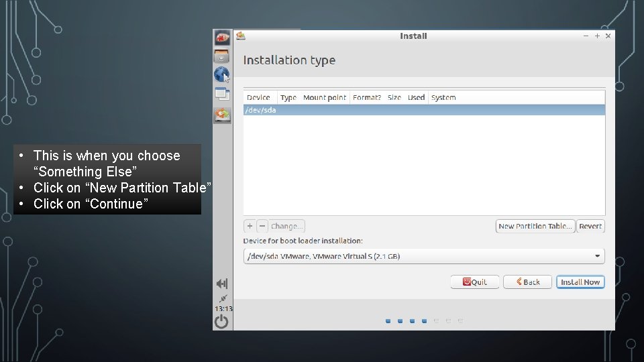Minimize the Install window
The width and height of the screenshot is (644, 362).
coord(586,36)
